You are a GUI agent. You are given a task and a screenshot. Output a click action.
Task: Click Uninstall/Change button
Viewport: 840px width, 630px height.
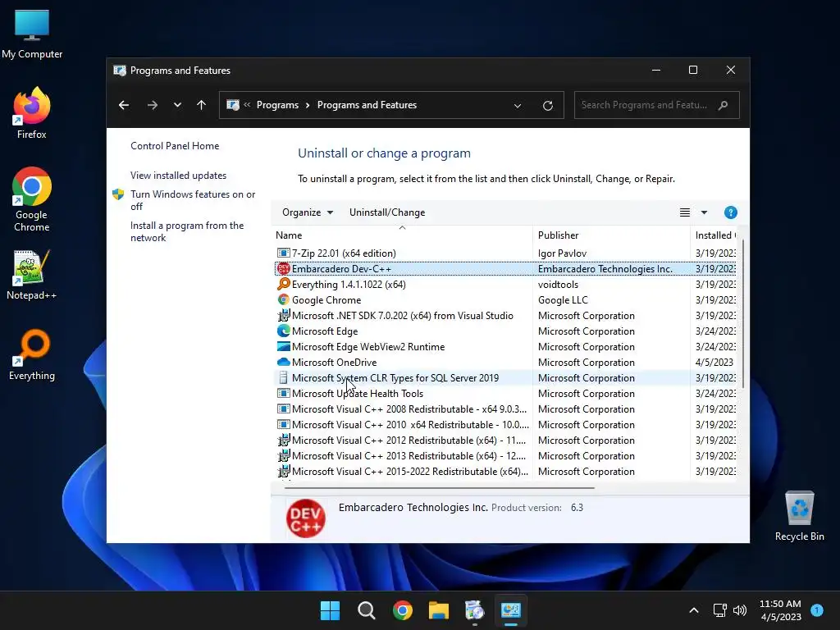[x=387, y=212]
